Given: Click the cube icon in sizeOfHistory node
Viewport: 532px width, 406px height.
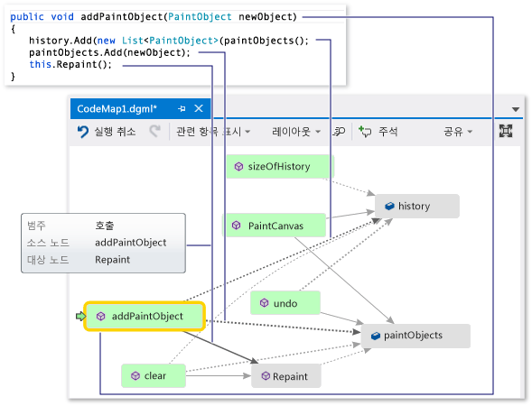Looking at the screenshot, I should click(238, 166).
